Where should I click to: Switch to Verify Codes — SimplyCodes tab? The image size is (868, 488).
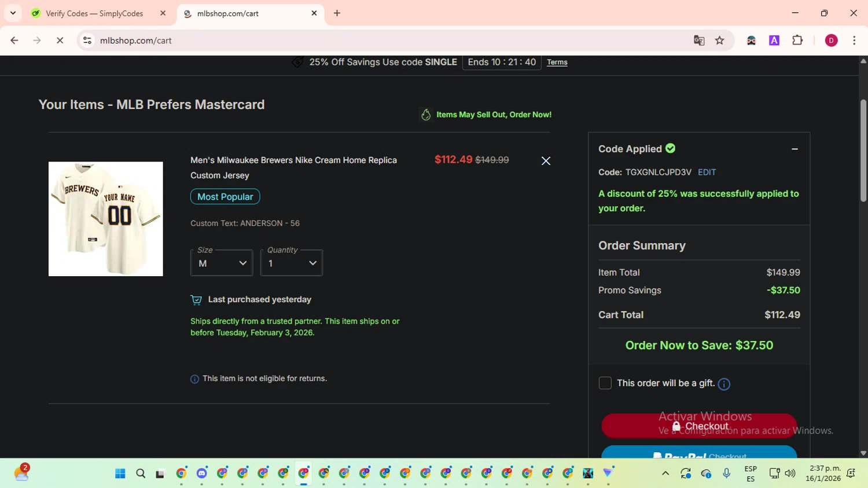94,13
